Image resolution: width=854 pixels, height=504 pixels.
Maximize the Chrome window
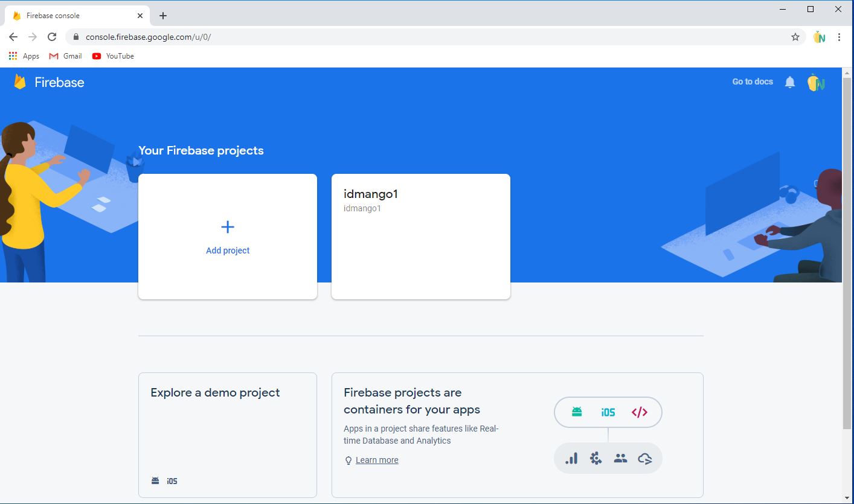811,9
